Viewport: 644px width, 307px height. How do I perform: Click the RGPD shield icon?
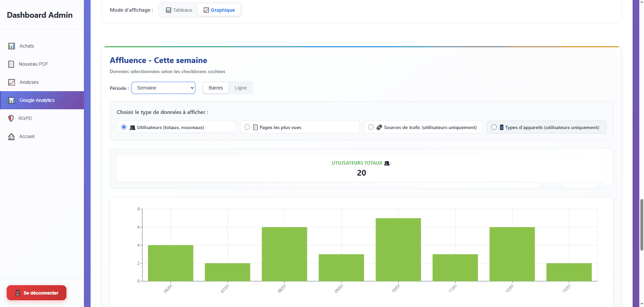coord(11,118)
